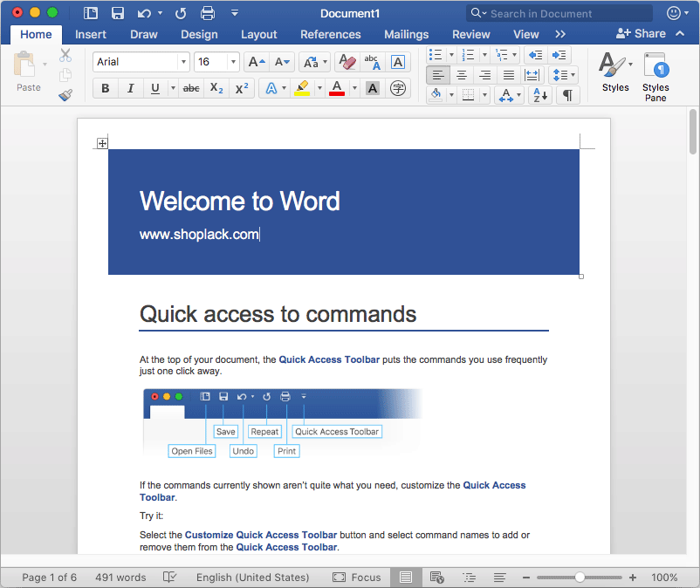700x588 pixels.
Task: Click the Character Shading icon
Action: (x=373, y=88)
